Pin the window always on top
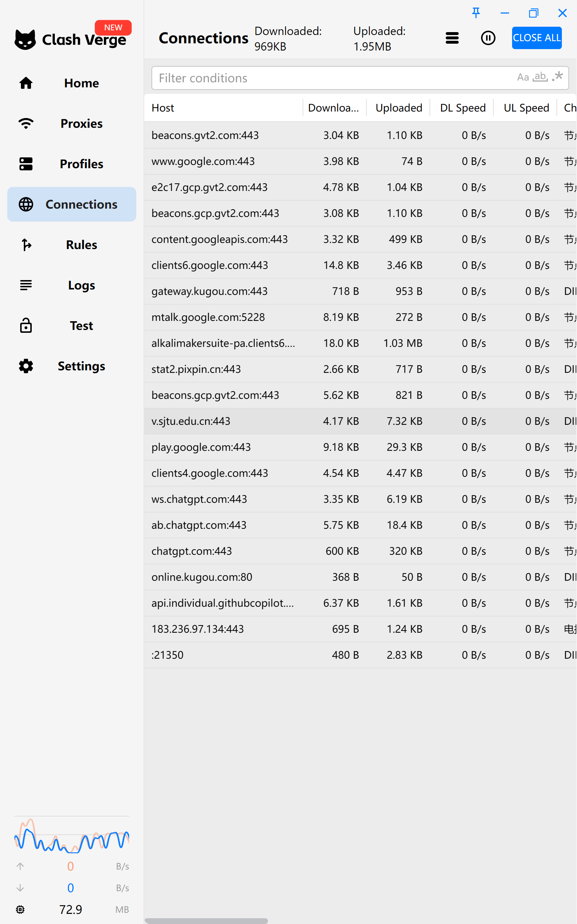The height and width of the screenshot is (924, 577). click(x=476, y=13)
